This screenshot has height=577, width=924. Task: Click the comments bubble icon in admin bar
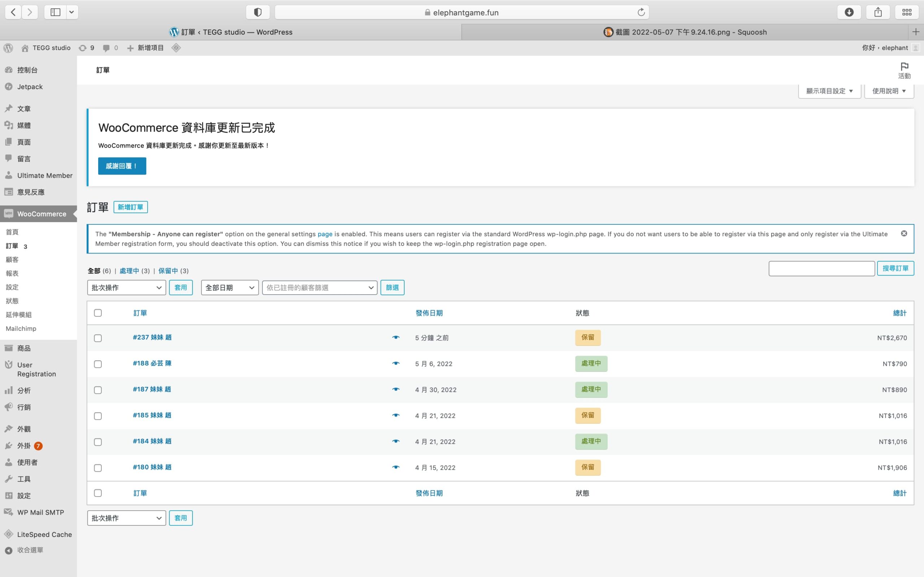(x=106, y=48)
